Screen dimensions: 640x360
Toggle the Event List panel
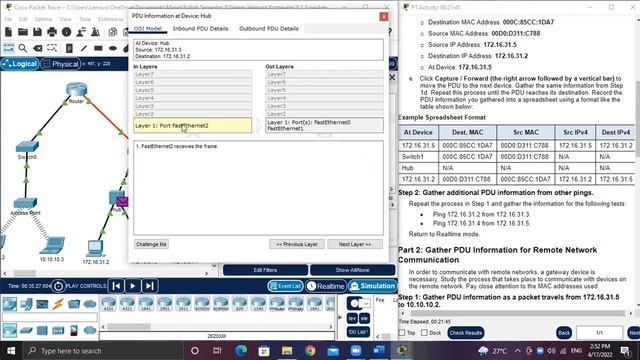[x=286, y=286]
